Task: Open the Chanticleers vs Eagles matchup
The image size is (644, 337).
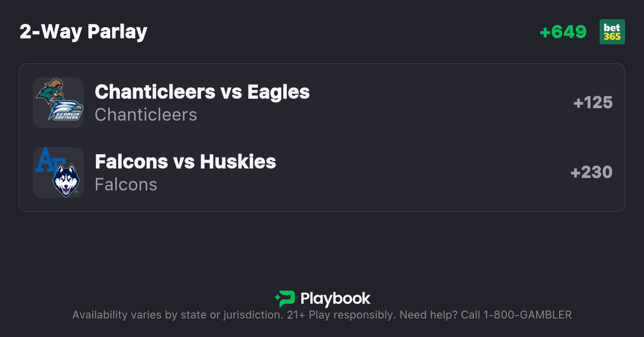Action: click(x=202, y=92)
